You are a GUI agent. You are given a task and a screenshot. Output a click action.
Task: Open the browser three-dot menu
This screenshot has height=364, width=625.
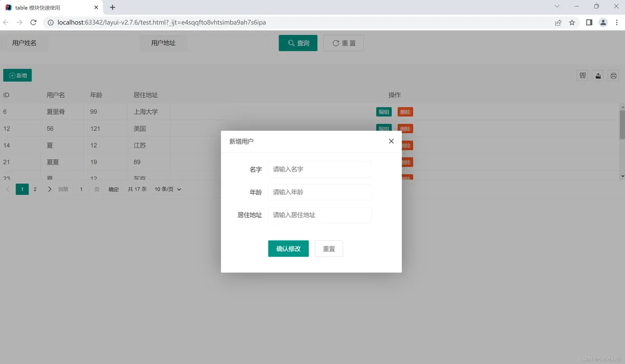[x=616, y=22]
